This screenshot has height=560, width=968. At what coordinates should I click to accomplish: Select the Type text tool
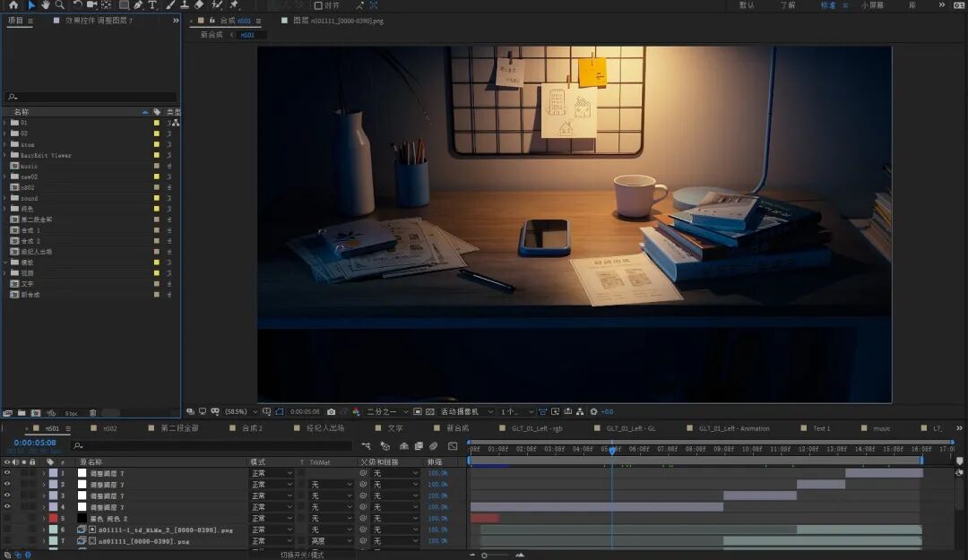click(151, 4)
